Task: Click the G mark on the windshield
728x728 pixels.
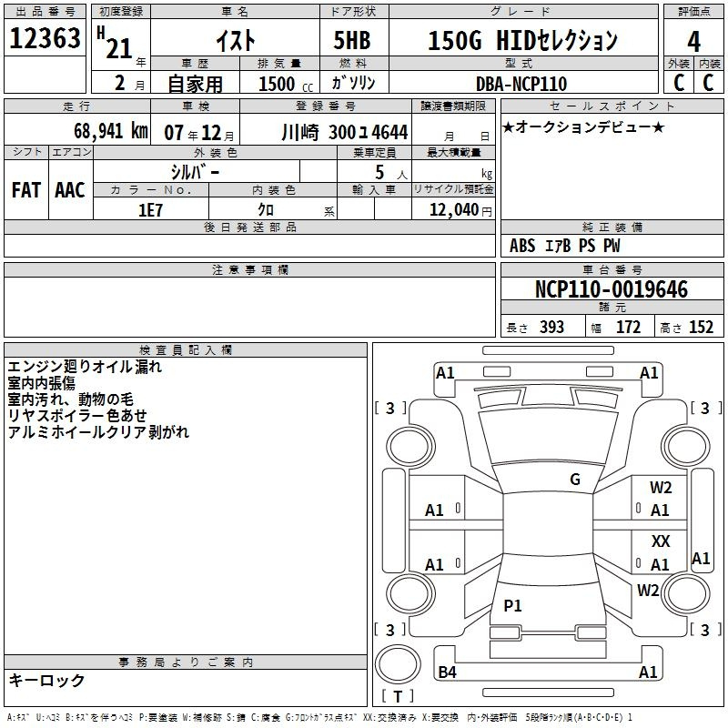Action: click(x=574, y=480)
